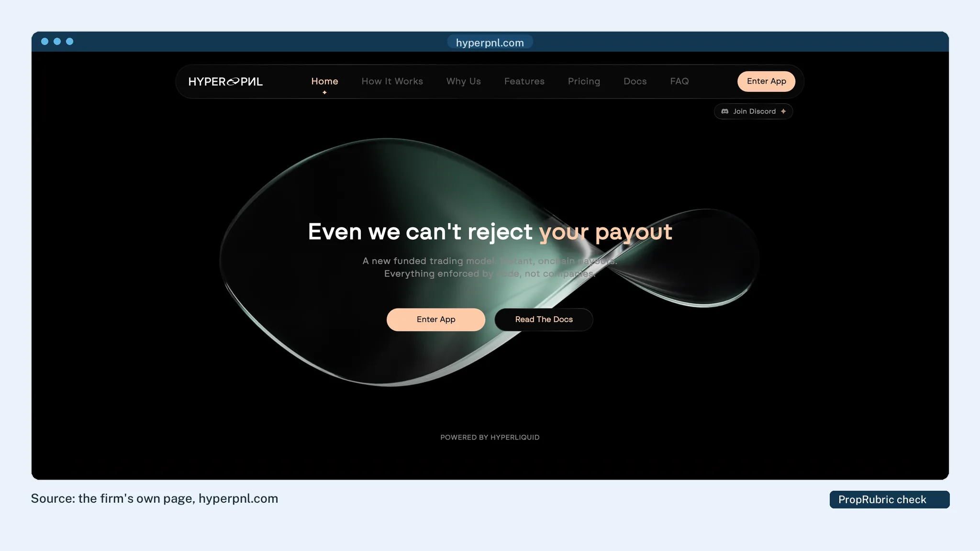This screenshot has width=980, height=551.
Task: Open the Pricing nav item
Action: tap(584, 81)
